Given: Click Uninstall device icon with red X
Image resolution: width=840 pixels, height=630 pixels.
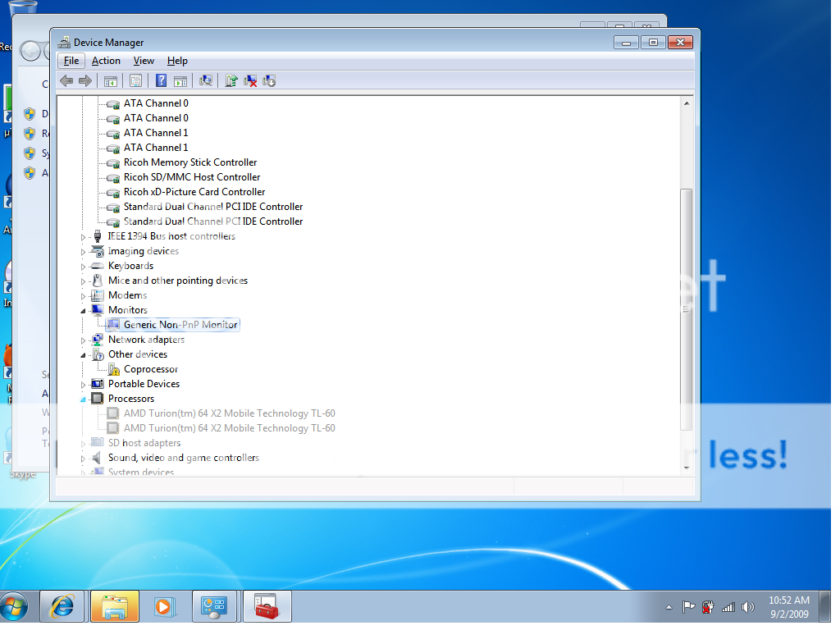Looking at the screenshot, I should coord(250,80).
